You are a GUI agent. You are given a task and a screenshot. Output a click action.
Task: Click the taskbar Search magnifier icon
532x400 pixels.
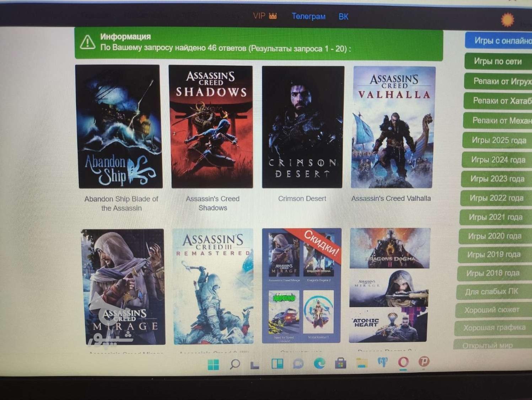(x=235, y=364)
